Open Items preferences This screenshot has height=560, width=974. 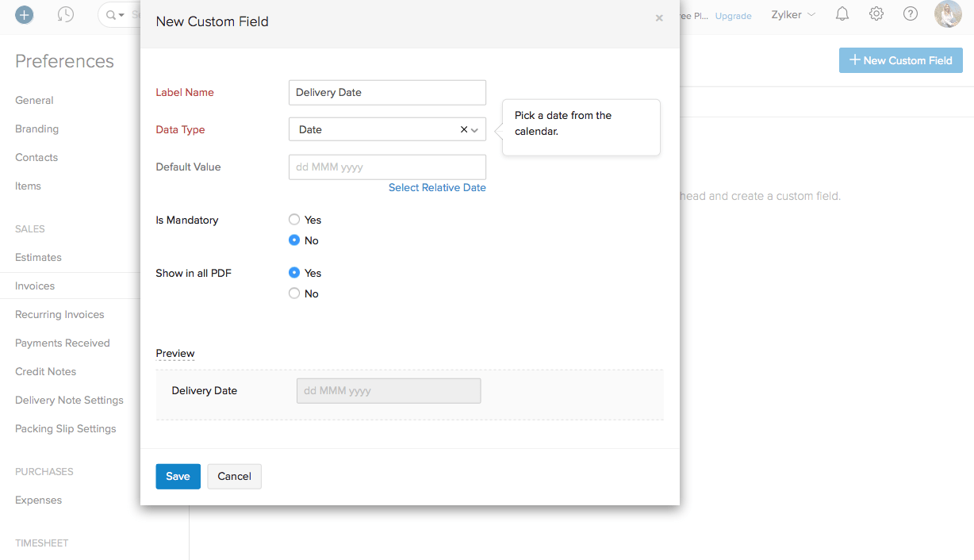pos(28,186)
